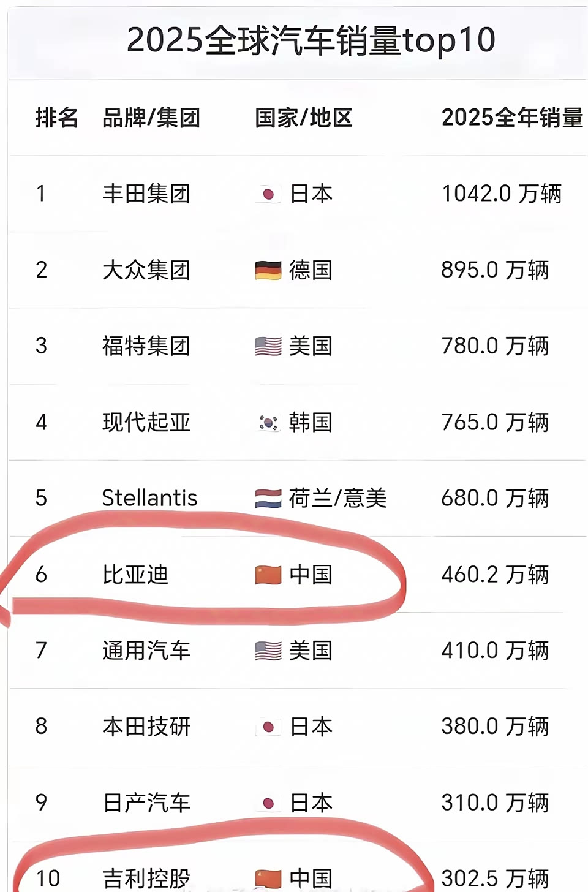Click the 国家/地区 column header
Viewport: 588px width, 892px height.
303,118
